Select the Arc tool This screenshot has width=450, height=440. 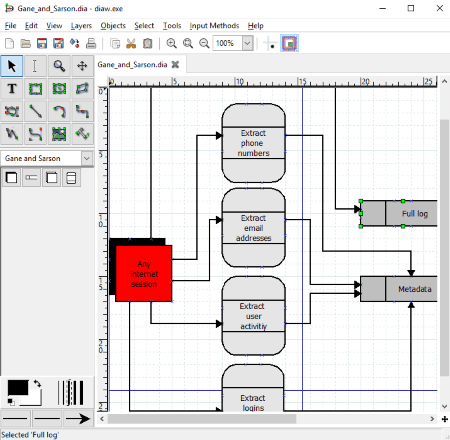(59, 112)
